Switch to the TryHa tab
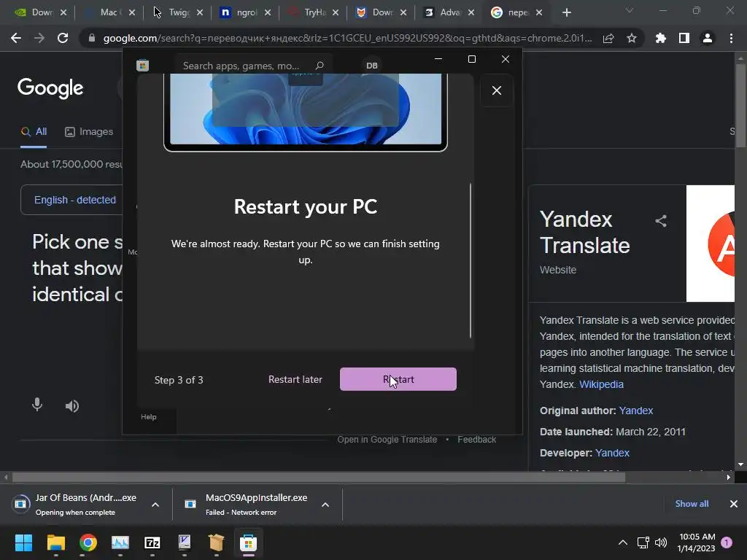The width and height of the screenshot is (747, 560). point(314,12)
